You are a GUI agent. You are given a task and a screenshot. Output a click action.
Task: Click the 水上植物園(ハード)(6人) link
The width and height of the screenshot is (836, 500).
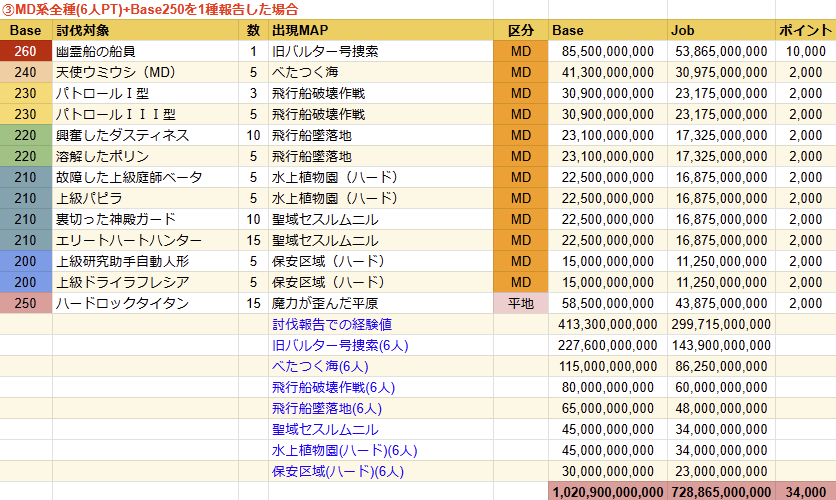click(344, 450)
